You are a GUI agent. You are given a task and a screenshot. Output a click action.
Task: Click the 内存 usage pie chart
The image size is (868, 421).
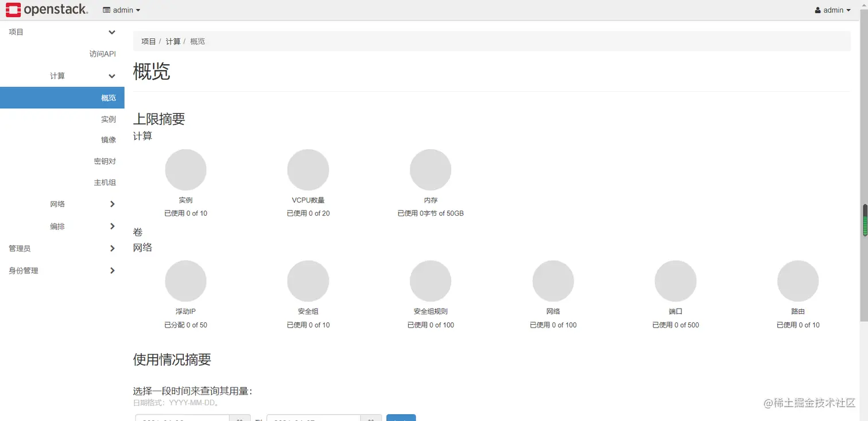[431, 170]
